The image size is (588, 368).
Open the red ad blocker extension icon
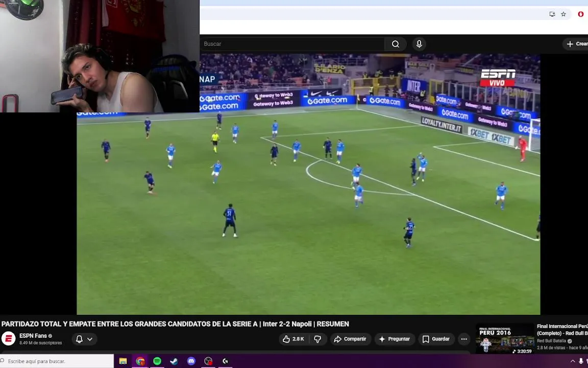click(581, 14)
